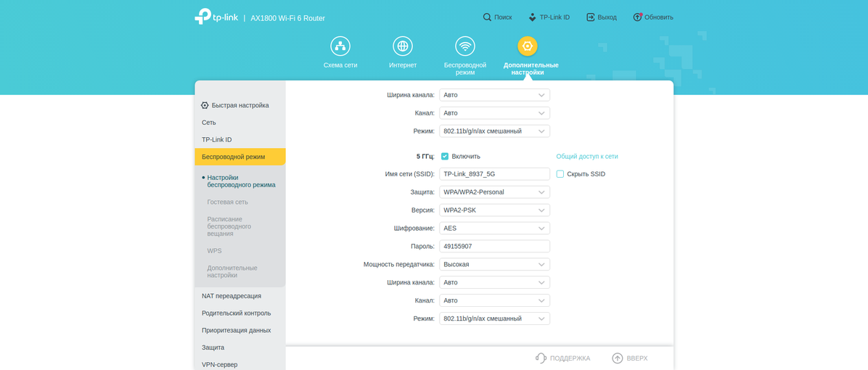The width and height of the screenshot is (868, 370).
Task: Click the Пароль field 49155907
Action: [x=494, y=246]
